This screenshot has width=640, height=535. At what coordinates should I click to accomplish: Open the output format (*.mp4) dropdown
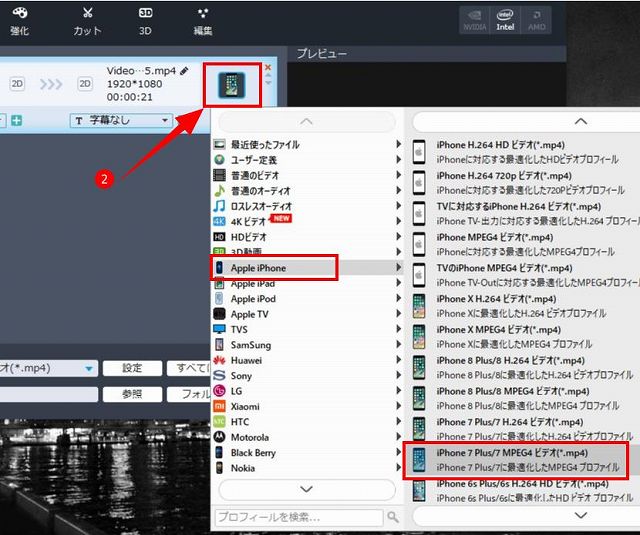(49, 368)
